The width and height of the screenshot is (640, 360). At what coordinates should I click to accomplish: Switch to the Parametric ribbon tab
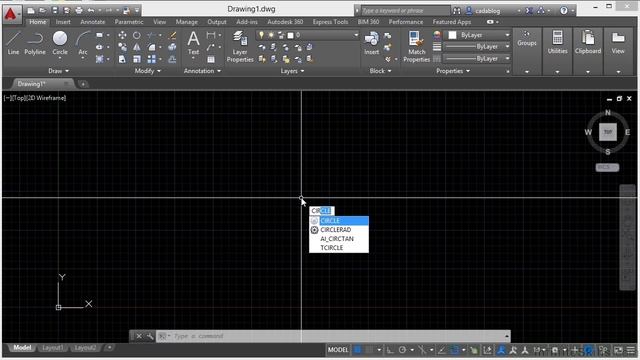129,22
